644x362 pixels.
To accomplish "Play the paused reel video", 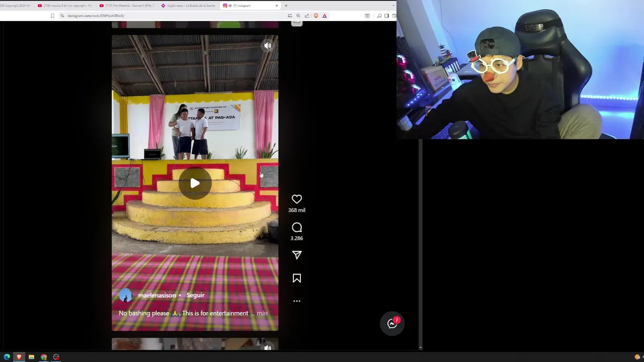I will pyautogui.click(x=195, y=184).
